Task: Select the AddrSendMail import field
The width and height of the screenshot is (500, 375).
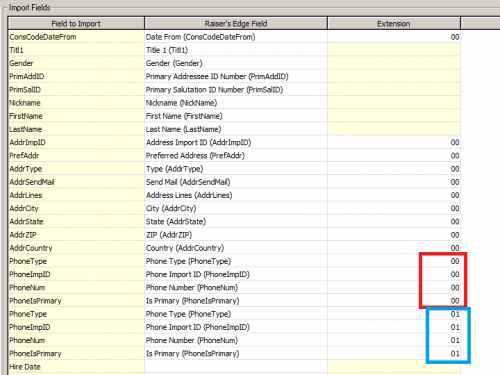Action: 76,182
